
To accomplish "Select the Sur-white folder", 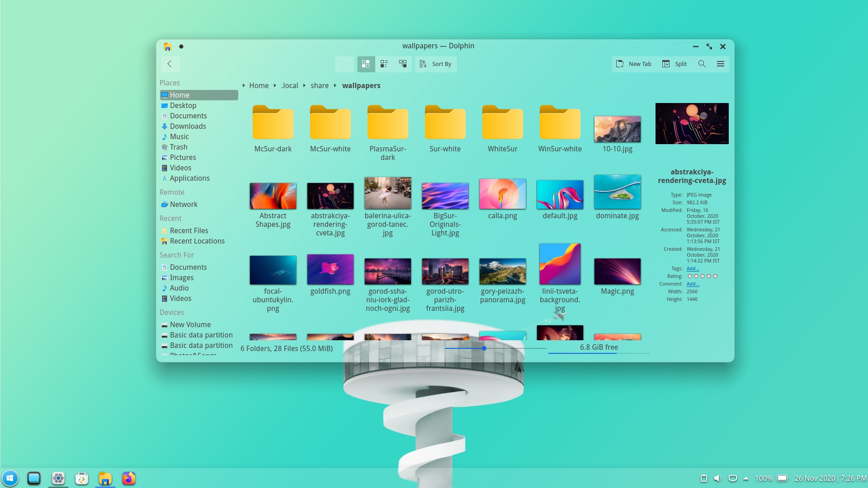I will point(445,122).
